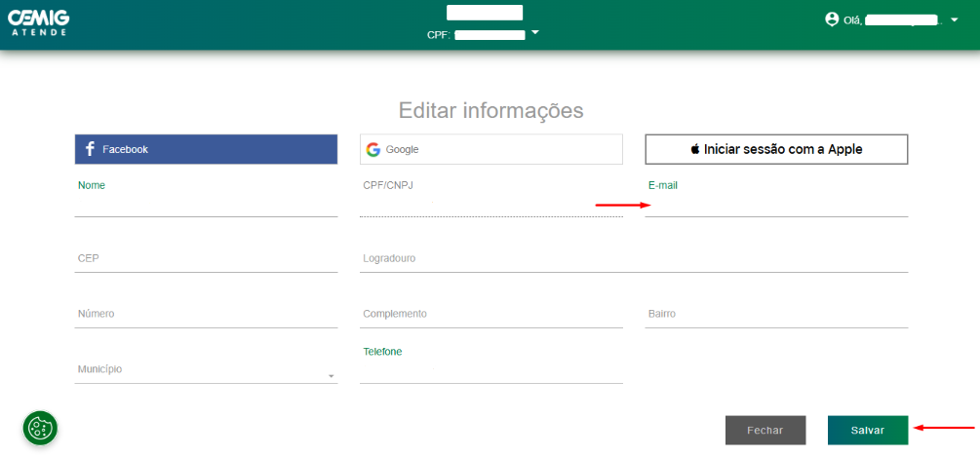Click the Bairro input field
Image resolution: width=980 pixels, height=457 pixels.
776,315
